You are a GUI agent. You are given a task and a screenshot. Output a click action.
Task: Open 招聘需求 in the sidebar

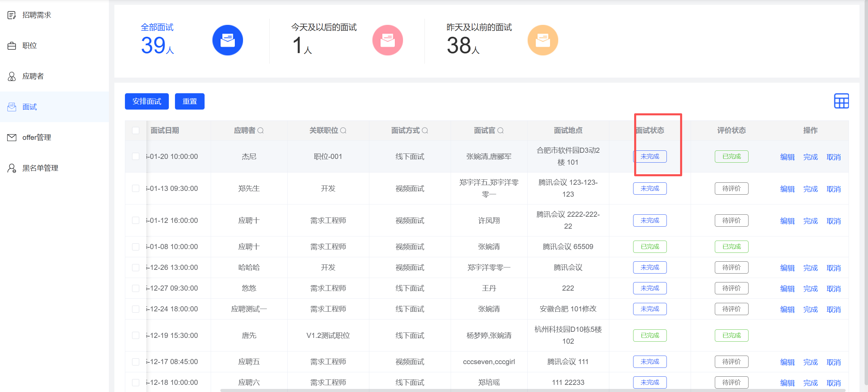tap(36, 15)
